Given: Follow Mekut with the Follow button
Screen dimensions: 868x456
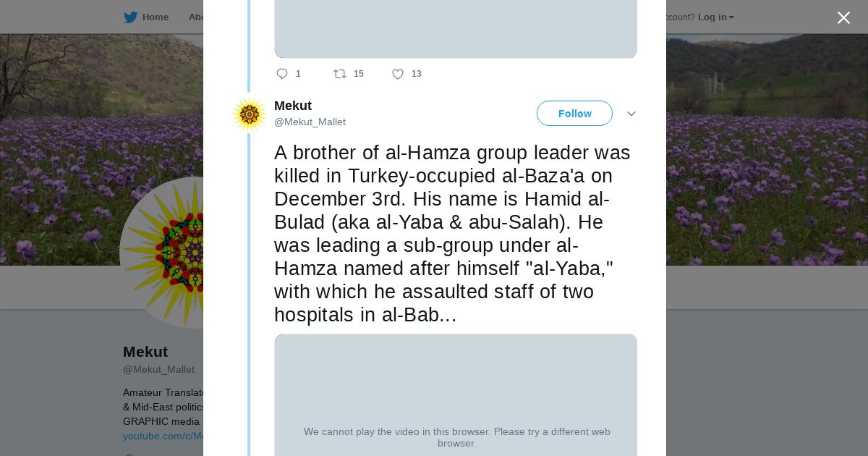Looking at the screenshot, I should tap(574, 114).
